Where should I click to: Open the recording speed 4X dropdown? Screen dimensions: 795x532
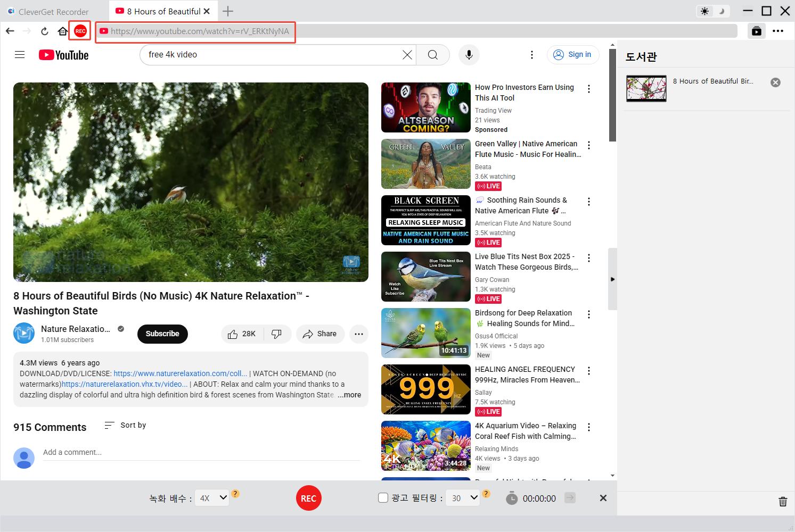click(x=211, y=498)
